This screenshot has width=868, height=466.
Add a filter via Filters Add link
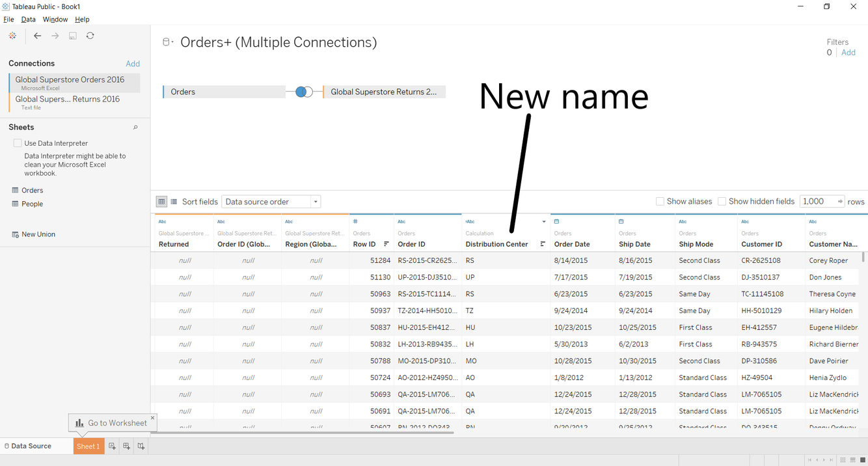click(x=848, y=53)
